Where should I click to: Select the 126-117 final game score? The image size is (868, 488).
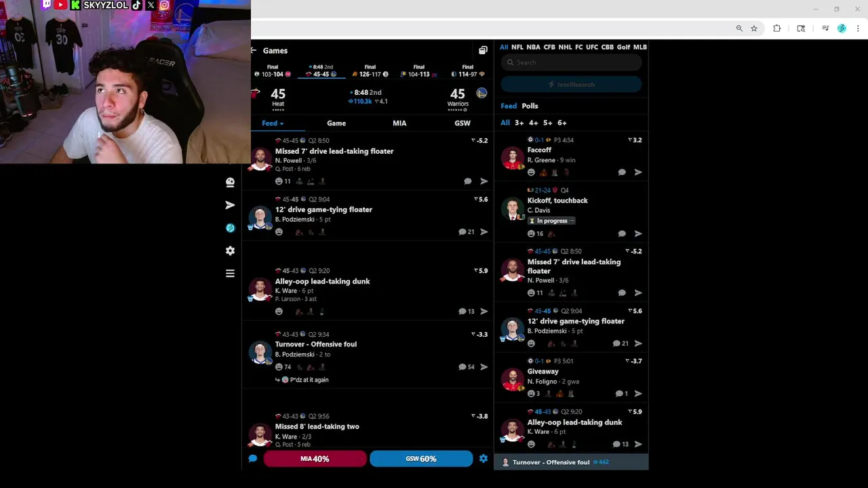[370, 71]
